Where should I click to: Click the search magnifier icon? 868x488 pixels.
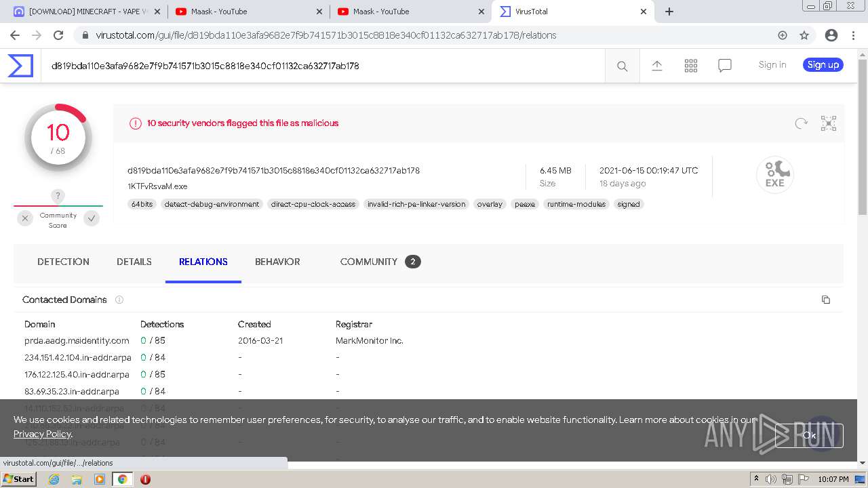622,66
